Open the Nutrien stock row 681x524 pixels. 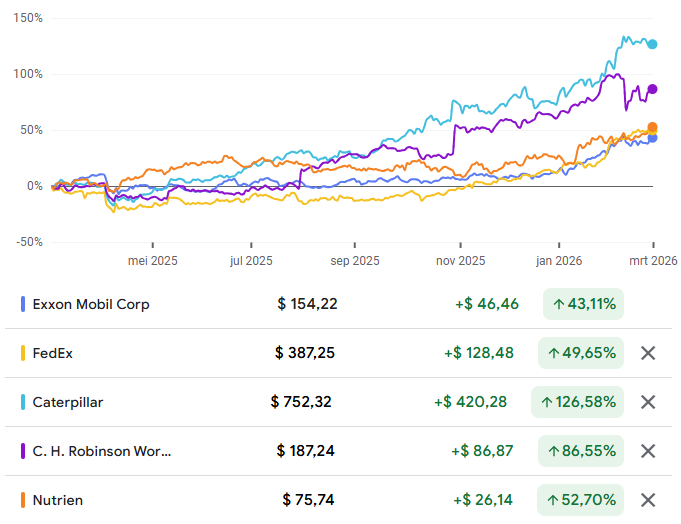58,500
